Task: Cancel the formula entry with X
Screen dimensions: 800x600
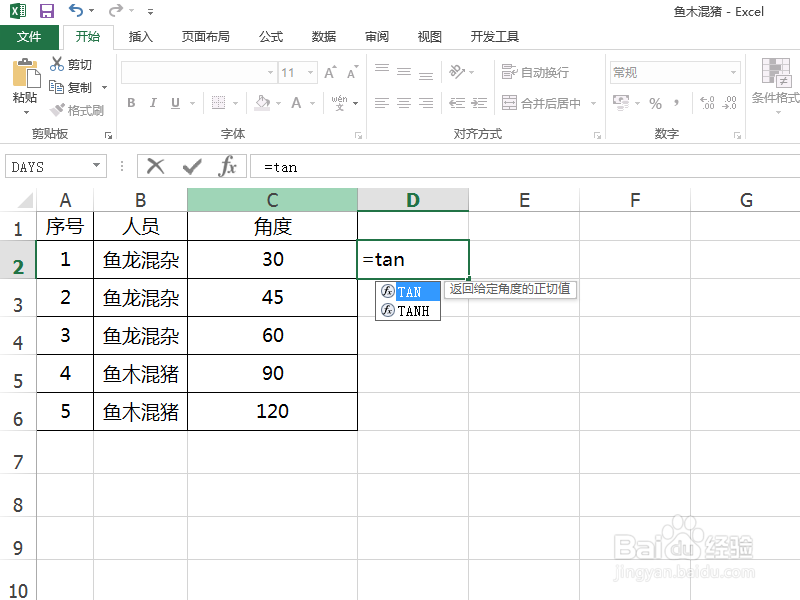Action: pos(156,166)
